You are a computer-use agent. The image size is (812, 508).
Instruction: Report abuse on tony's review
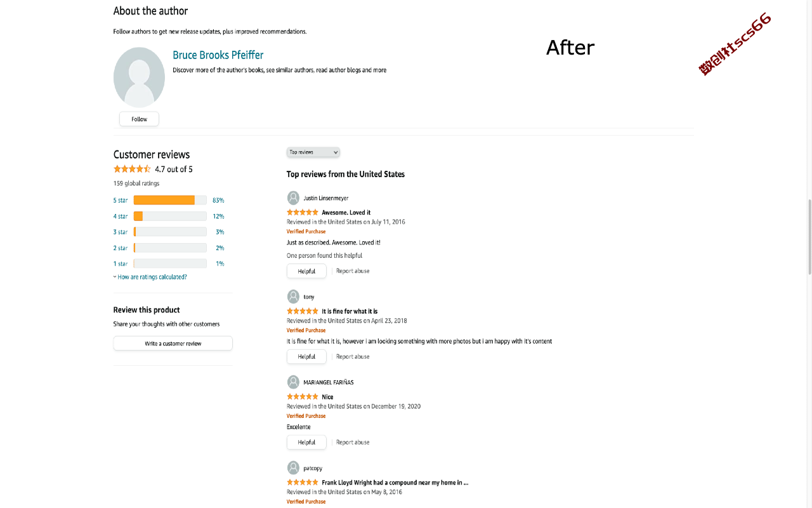pyautogui.click(x=353, y=357)
